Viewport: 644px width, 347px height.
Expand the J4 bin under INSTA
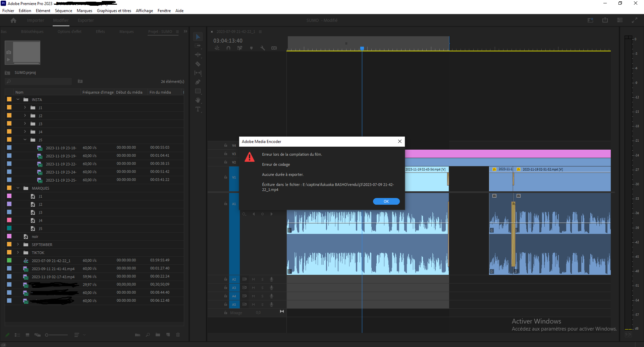pyautogui.click(x=25, y=132)
